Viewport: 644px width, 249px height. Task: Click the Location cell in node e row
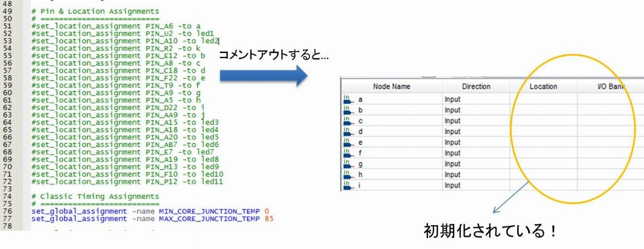542,142
